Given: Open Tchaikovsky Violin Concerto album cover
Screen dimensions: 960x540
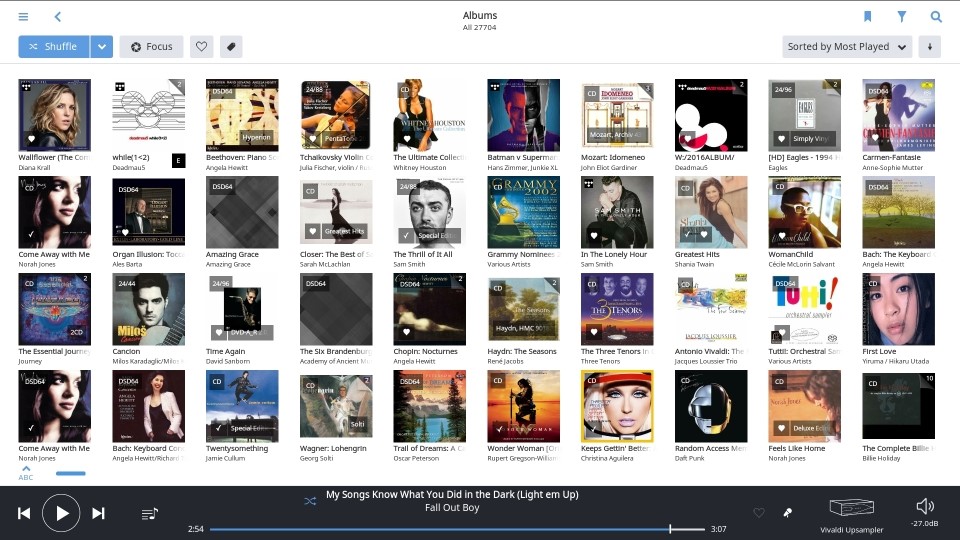Looking at the screenshot, I should tap(336, 114).
